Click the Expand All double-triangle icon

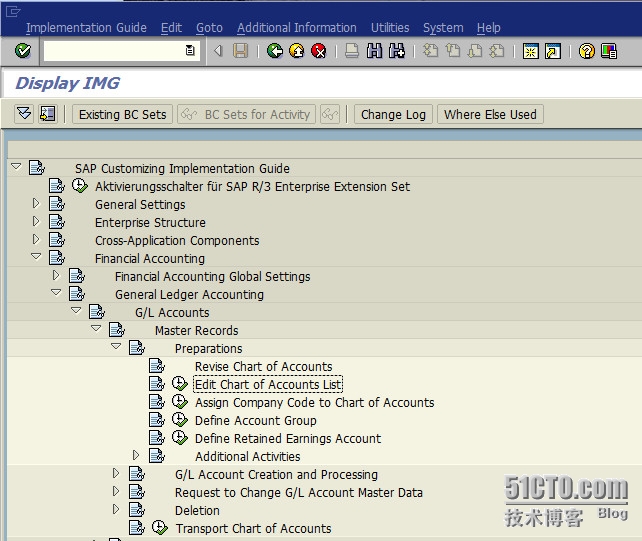[x=24, y=114]
